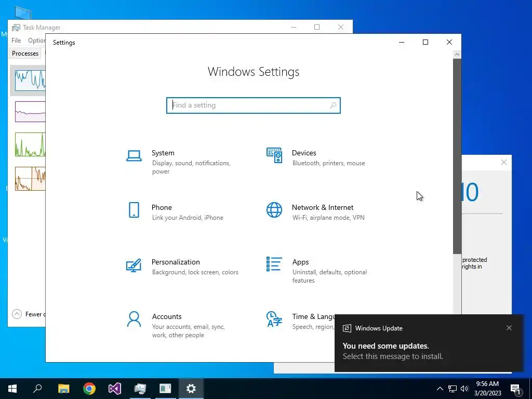This screenshot has width=532, height=399.
Task: Open System settings laptop icon
Action: click(134, 156)
